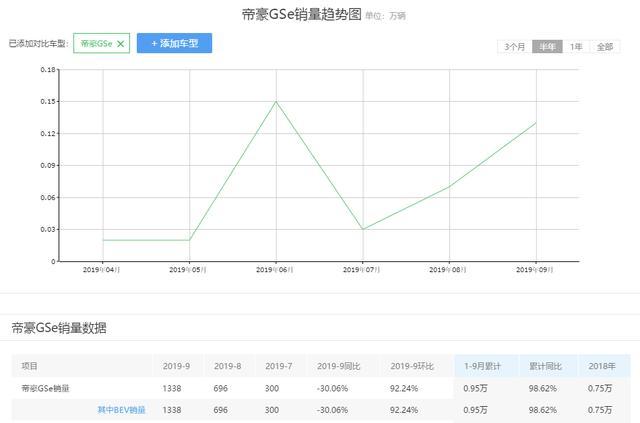This screenshot has height=423, width=640.
Task: Click 1338 in the 帝豪GSe销量 row
Action: pyautogui.click(x=172, y=388)
